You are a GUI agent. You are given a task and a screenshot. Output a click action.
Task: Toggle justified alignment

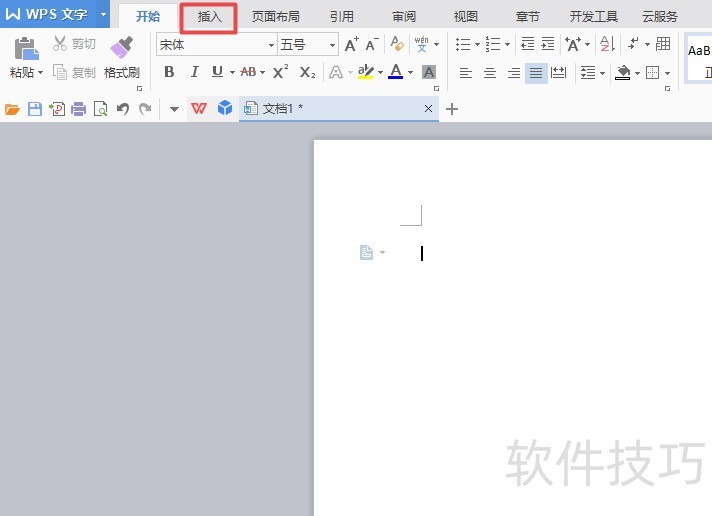pyautogui.click(x=536, y=73)
